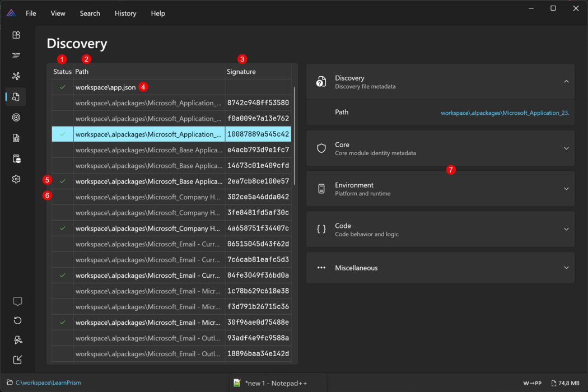Image resolution: width=588 pixels, height=392 pixels.
Task: Toggle status of signature 4a658751f34407c row
Action: click(x=63, y=228)
